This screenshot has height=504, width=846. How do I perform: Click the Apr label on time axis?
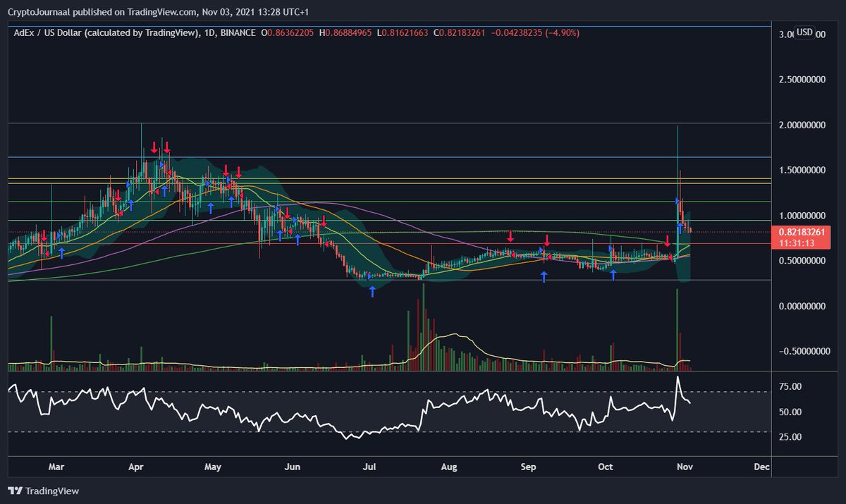(137, 466)
